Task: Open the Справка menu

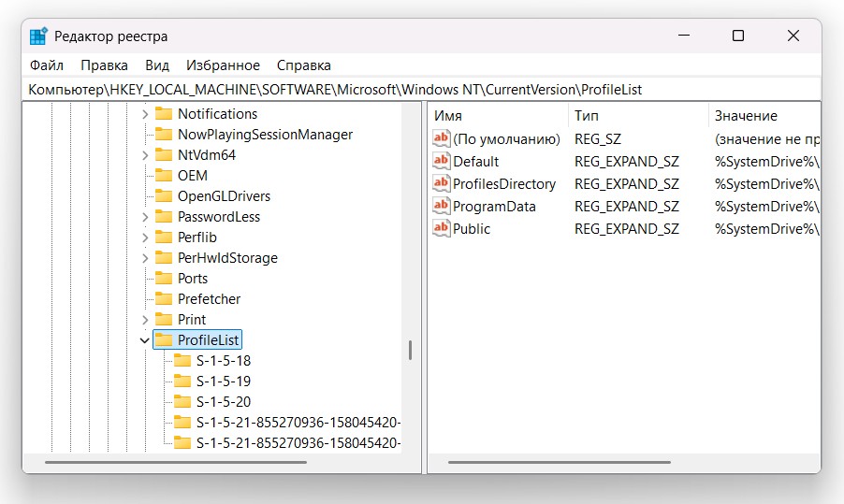Action: pos(303,65)
